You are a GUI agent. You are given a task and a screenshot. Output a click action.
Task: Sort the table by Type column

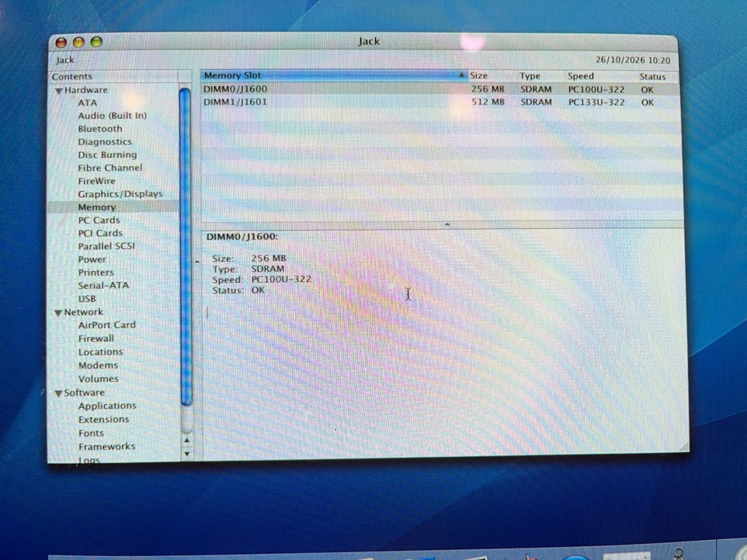tap(541, 76)
